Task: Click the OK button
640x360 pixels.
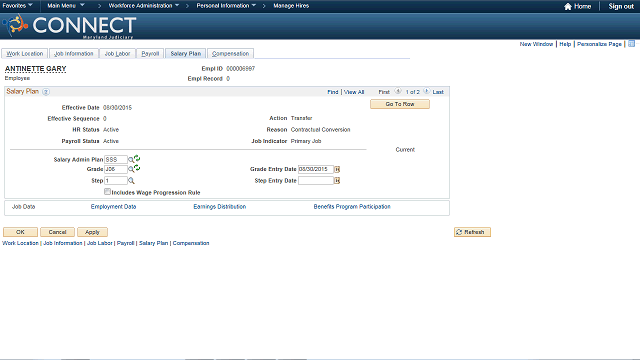Action: tap(20, 232)
